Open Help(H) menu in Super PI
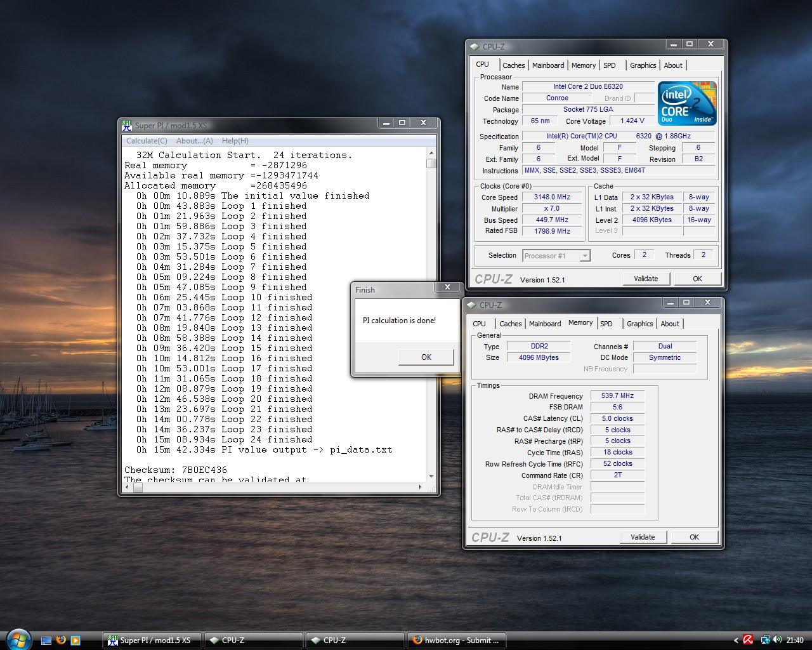This screenshot has height=650, width=812. [x=235, y=141]
